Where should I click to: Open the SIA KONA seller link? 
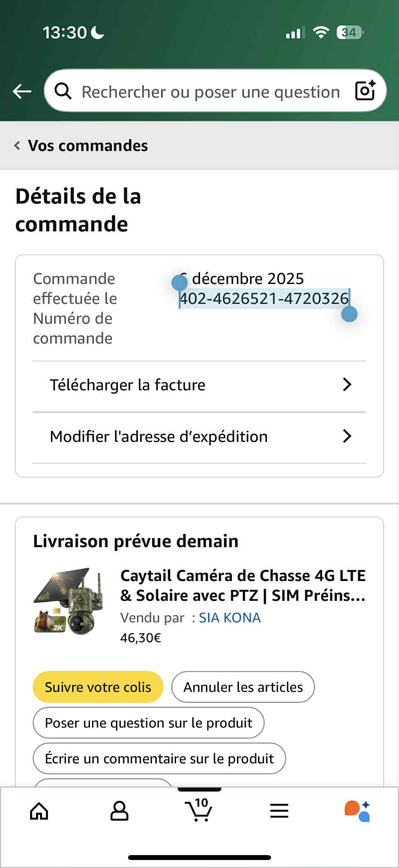229,618
